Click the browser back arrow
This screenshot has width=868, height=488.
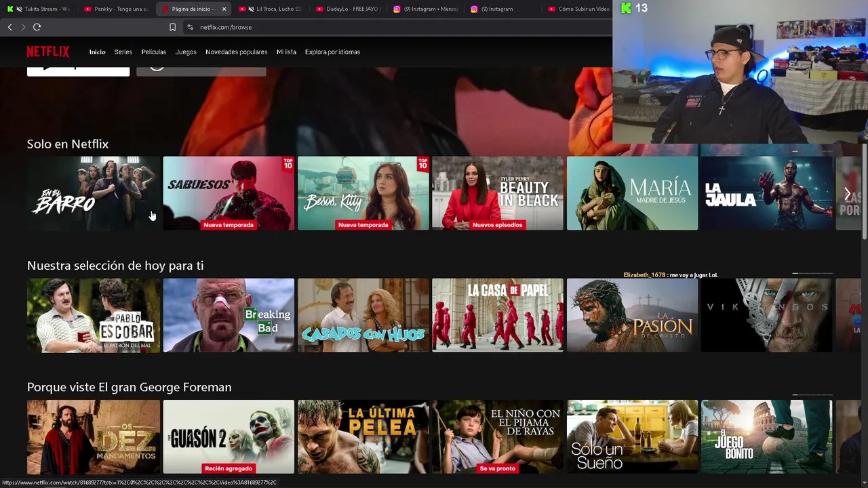(9, 27)
